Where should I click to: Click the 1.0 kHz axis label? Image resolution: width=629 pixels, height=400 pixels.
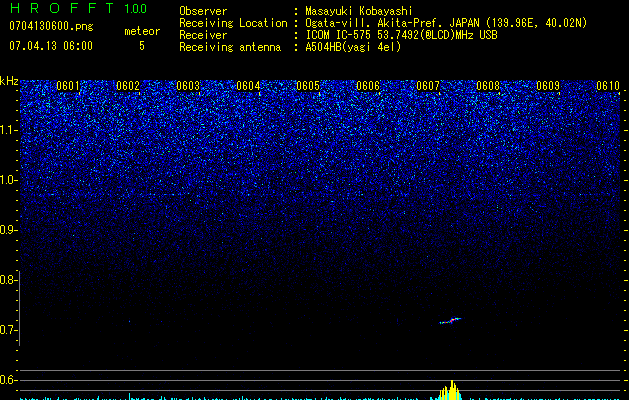[x=8, y=180]
